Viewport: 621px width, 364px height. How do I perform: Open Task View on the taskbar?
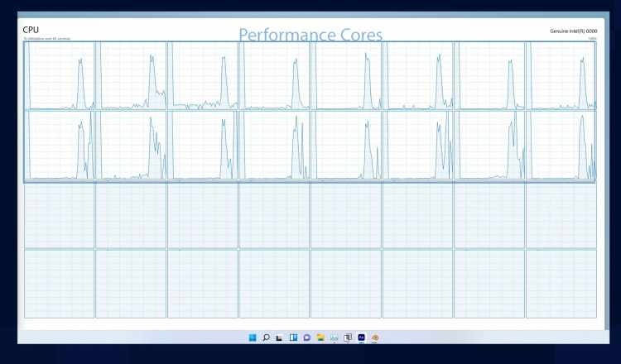click(279, 338)
